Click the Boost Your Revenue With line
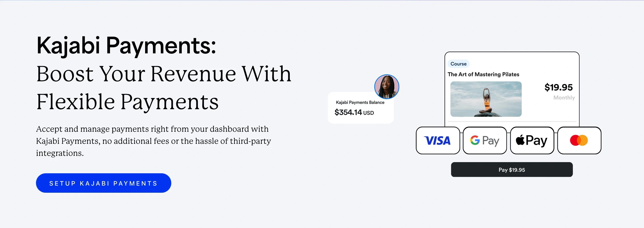Screen dimensions: 644x228 coord(164,74)
